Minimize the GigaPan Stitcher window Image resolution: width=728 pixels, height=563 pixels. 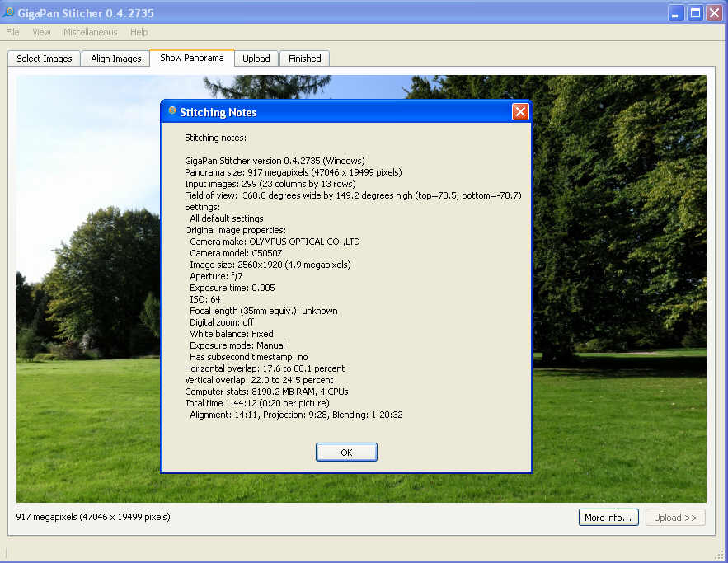676,13
